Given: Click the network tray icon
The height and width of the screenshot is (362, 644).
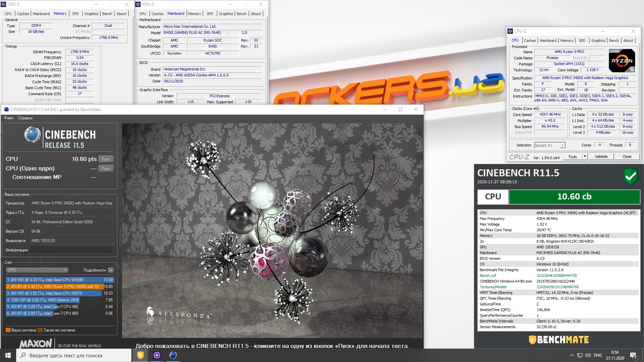Looking at the screenshot, I should pyautogui.click(x=580, y=355).
